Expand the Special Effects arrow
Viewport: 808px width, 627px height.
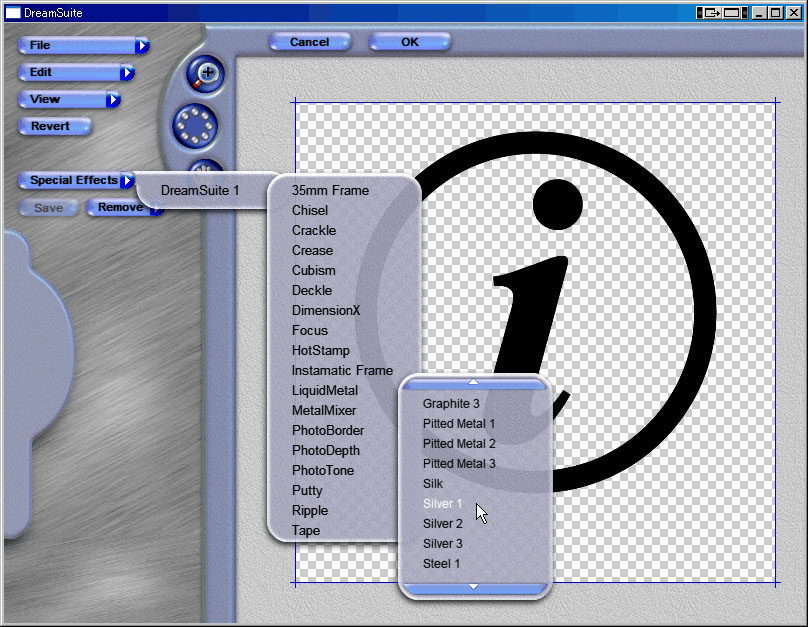(127, 181)
